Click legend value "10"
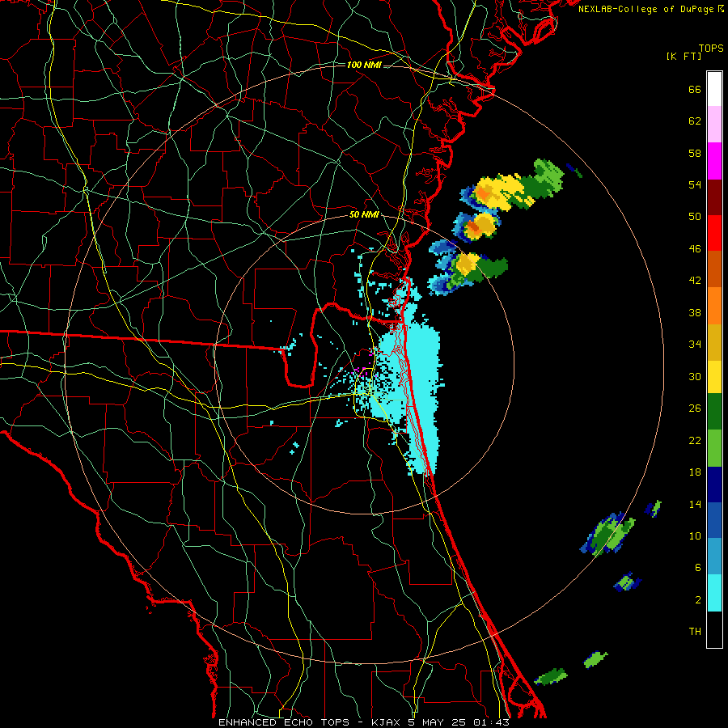This screenshot has height=728, width=728. (695, 535)
